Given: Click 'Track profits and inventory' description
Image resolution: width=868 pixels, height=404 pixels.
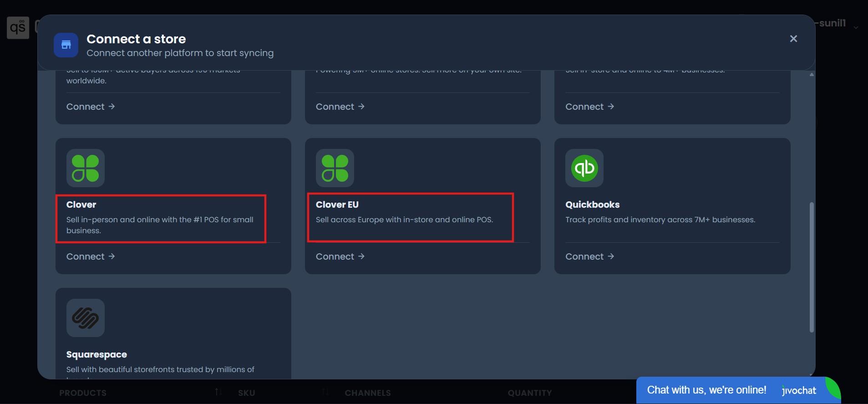Looking at the screenshot, I should click(660, 220).
